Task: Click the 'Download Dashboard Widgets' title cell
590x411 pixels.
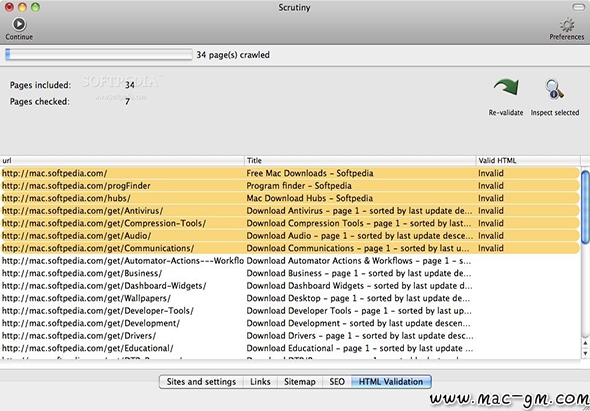Action: click(359, 286)
